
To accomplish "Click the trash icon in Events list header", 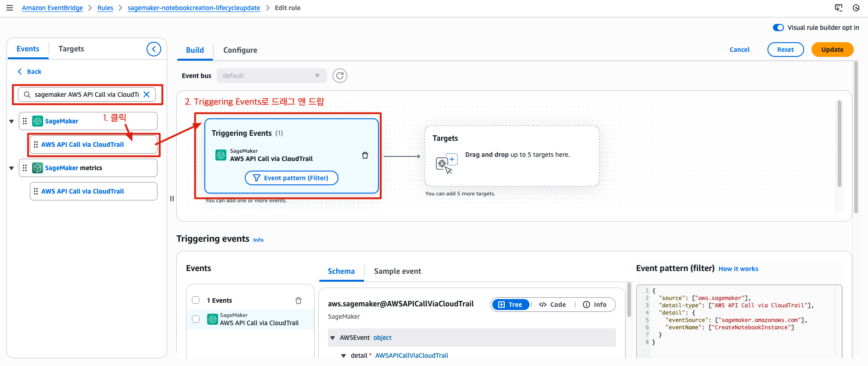I will 299,300.
